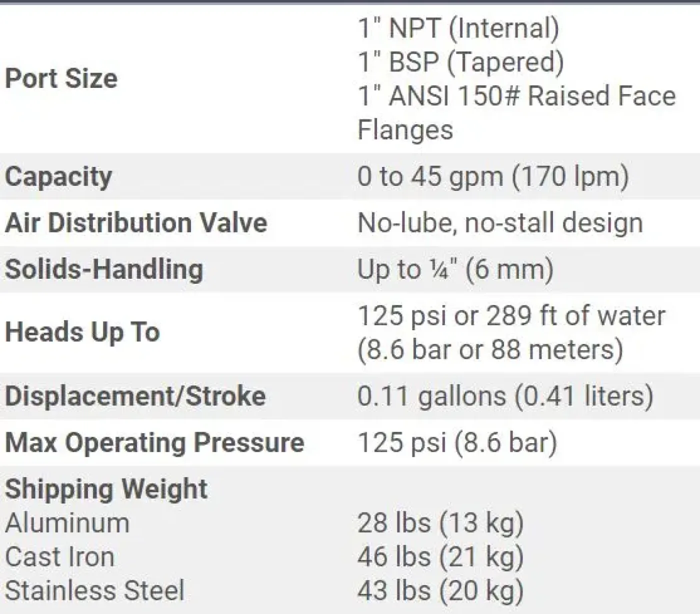Click the Capacity row label
This screenshot has width=700, height=614.
pos(58,177)
